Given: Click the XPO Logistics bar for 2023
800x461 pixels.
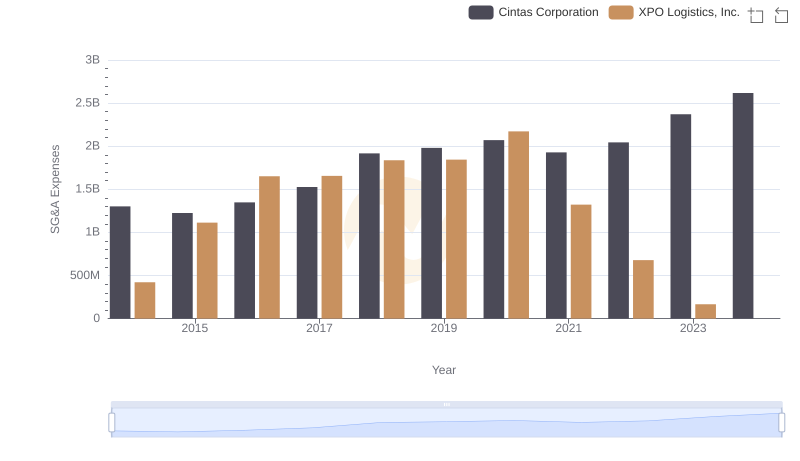Looking at the screenshot, I should (705, 312).
